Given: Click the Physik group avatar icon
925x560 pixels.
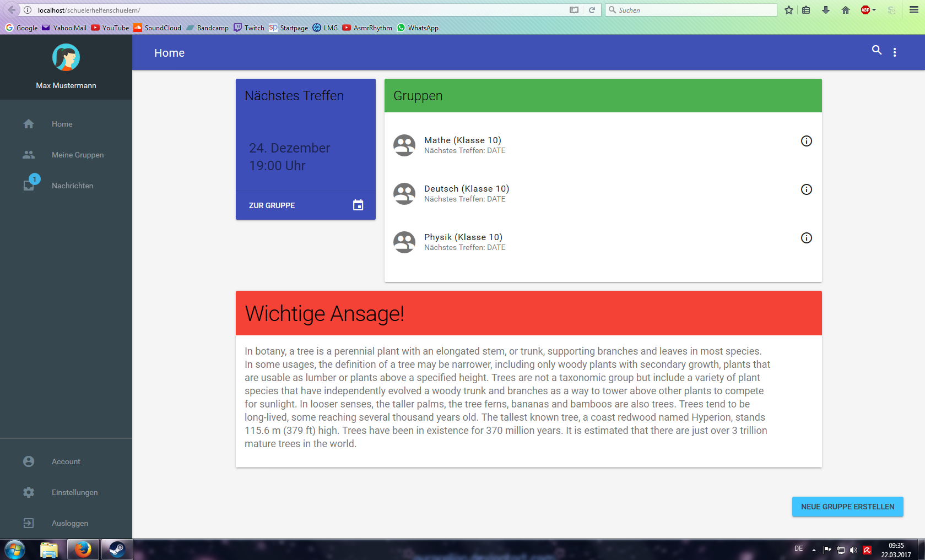Looking at the screenshot, I should click(x=404, y=242).
